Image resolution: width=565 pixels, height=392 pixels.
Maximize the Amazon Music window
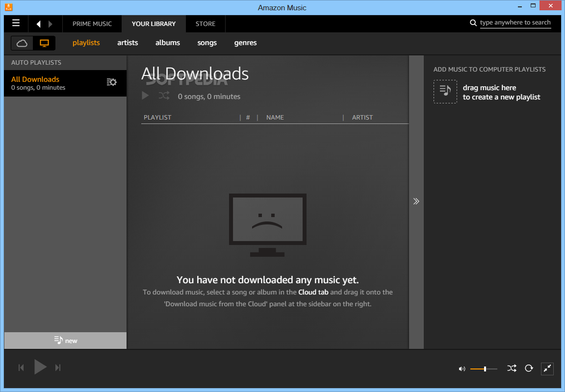(x=533, y=5)
